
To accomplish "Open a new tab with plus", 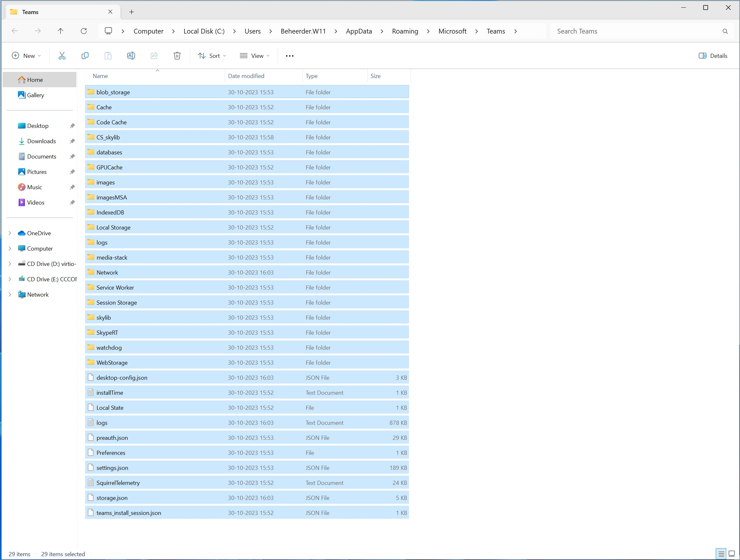I will (132, 12).
